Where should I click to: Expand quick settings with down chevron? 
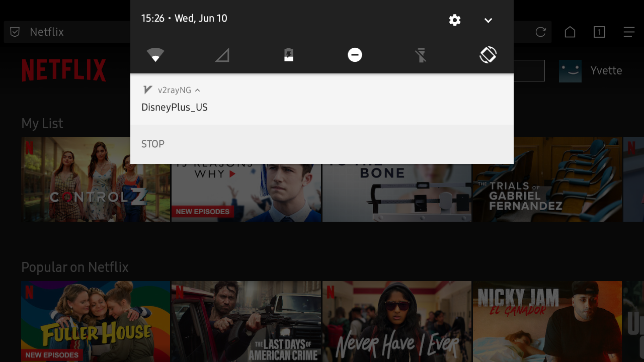(488, 20)
